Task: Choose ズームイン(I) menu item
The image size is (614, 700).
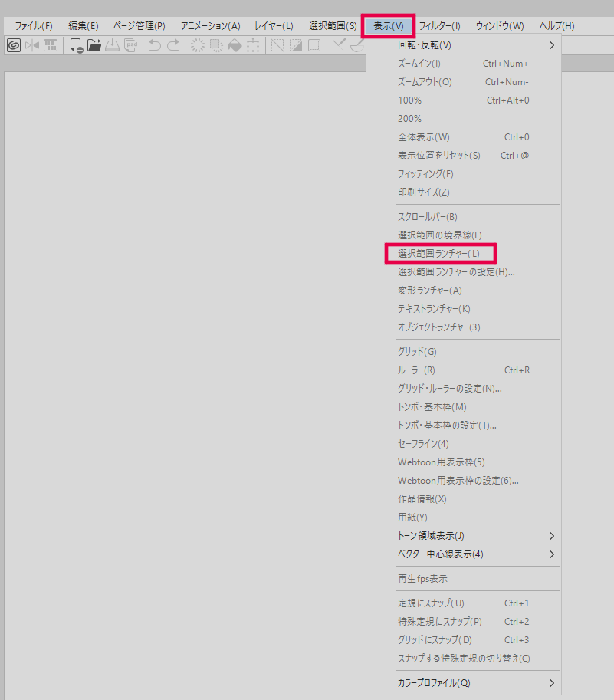Action: coord(464,64)
